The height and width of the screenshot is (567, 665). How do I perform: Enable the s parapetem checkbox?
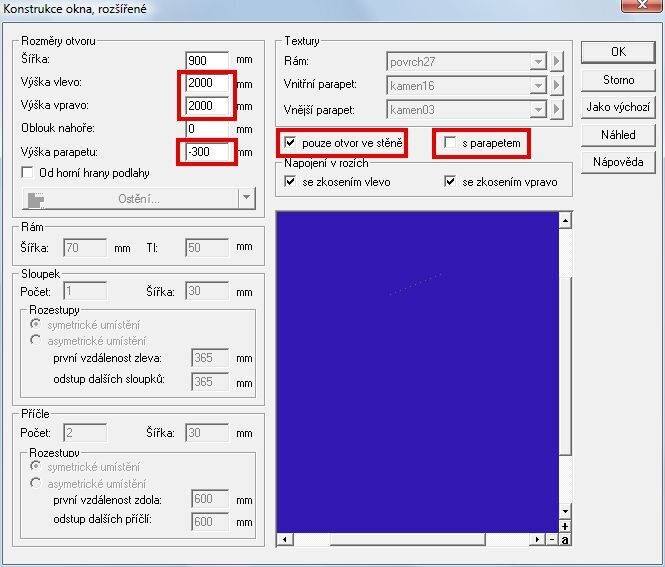[450, 142]
